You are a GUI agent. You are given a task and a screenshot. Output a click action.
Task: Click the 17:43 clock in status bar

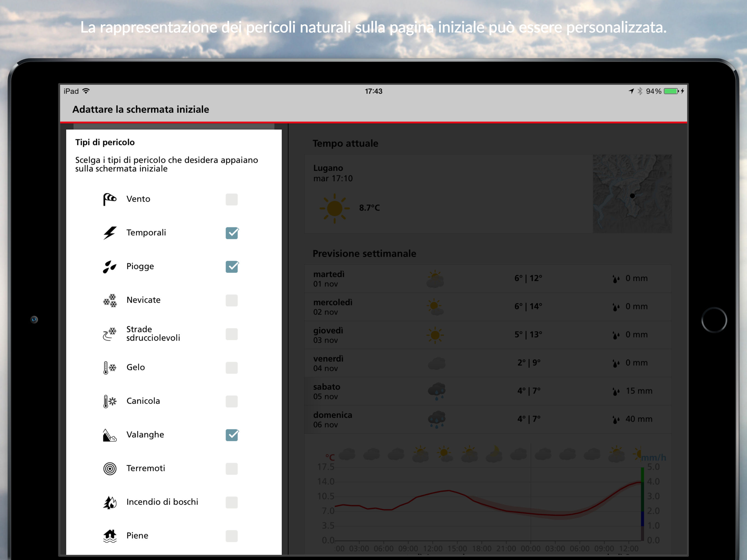point(373,91)
